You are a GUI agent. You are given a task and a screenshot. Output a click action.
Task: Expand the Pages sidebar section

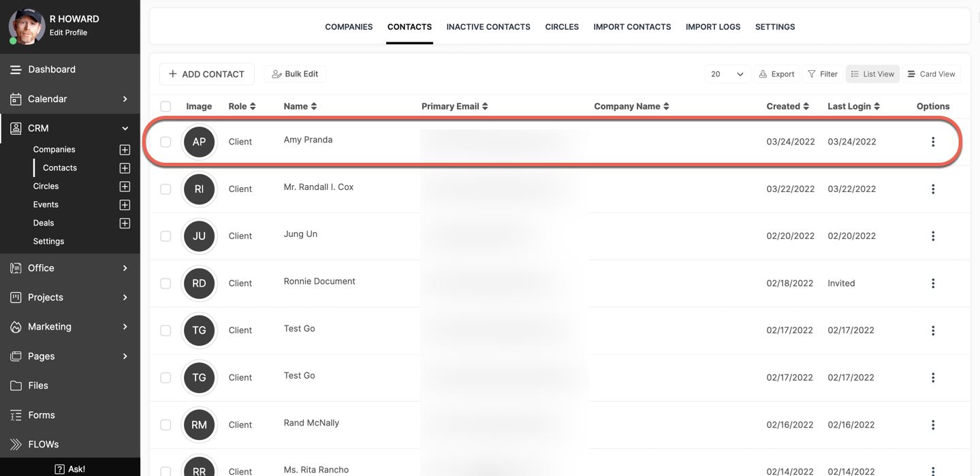point(125,356)
